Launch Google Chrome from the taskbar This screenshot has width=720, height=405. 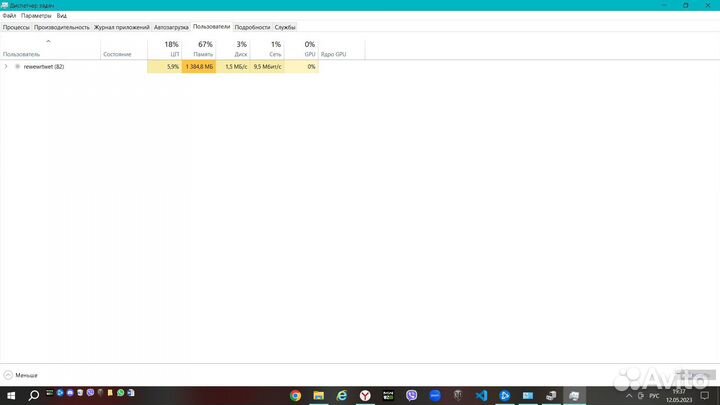[296, 396]
